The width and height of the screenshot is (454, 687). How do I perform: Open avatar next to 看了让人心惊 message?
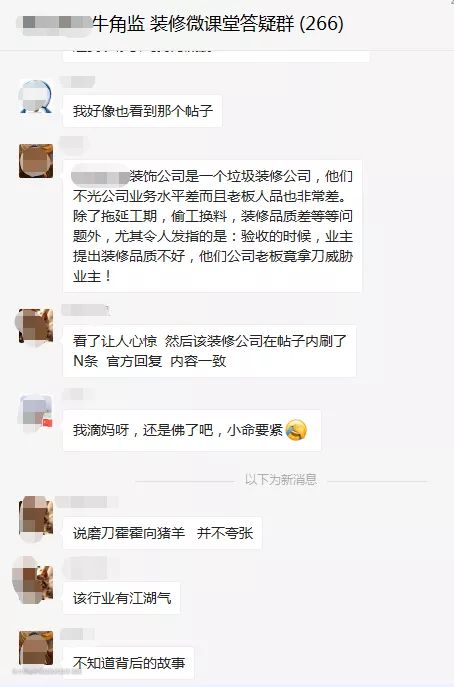pyautogui.click(x=36, y=326)
